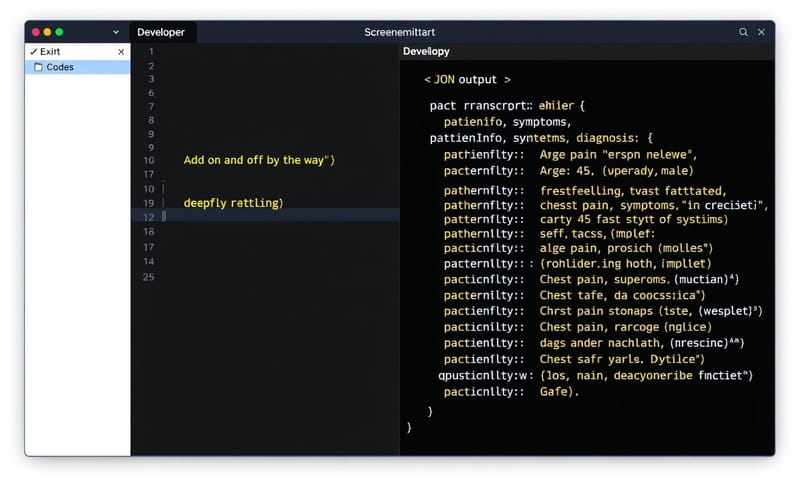Click the "deepfly rettling)" code text
The height and width of the screenshot is (480, 800).
[x=233, y=202]
